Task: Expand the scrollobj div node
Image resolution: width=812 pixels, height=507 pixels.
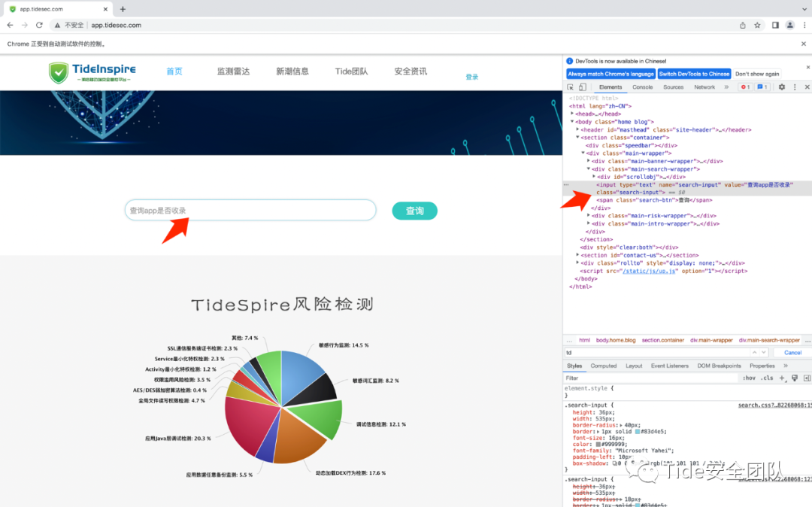Action: click(x=594, y=177)
